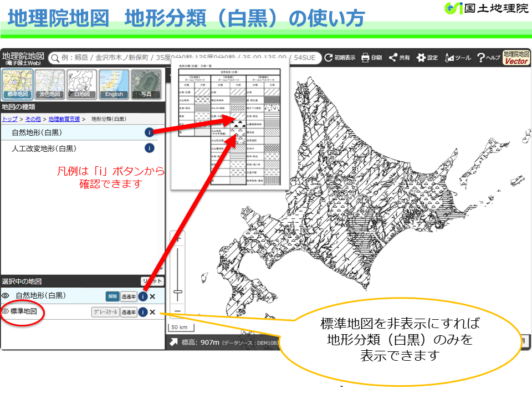Viewport: 532px width, 399px height.
Task: Select the 淡色地図 base map thumbnail
Action: 49,84
